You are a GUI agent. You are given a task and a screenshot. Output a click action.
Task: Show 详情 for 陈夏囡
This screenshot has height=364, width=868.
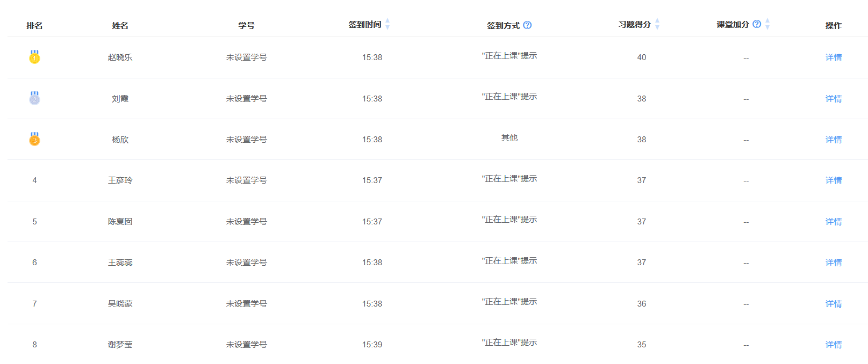(x=833, y=222)
